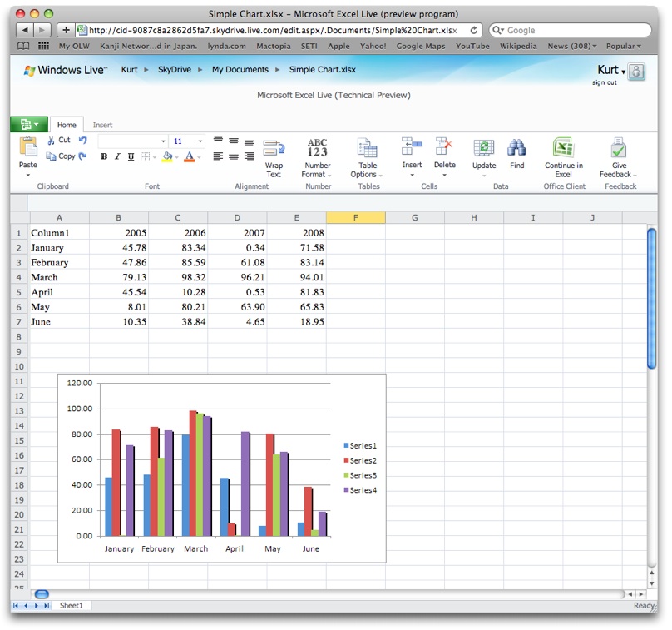Jump to the first sheet tab arrow
The image size is (672, 630).
(x=16, y=606)
